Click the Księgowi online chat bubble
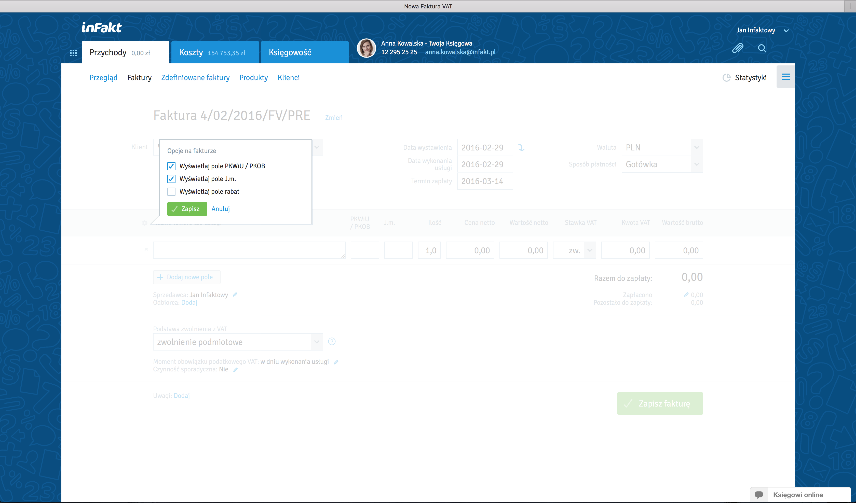The width and height of the screenshot is (868, 503). click(x=759, y=495)
